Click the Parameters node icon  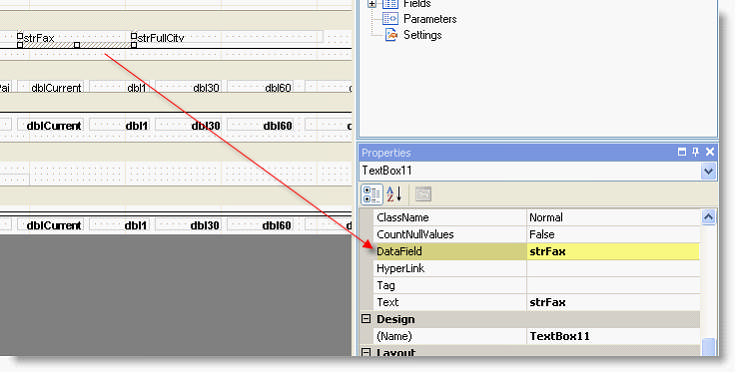(x=390, y=19)
